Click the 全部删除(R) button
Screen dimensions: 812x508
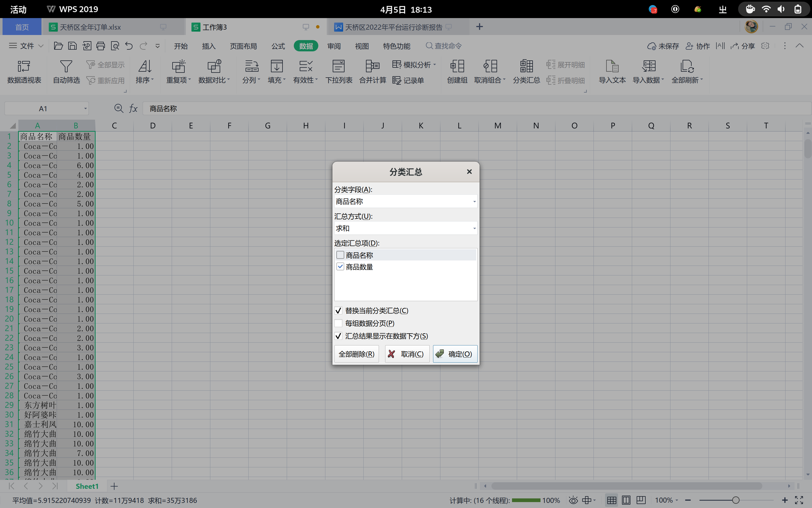coord(356,354)
